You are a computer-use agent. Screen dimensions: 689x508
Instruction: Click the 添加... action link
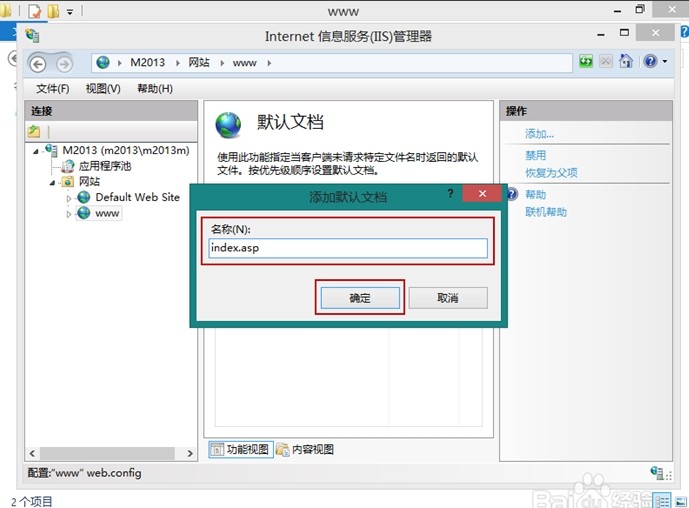[539, 134]
